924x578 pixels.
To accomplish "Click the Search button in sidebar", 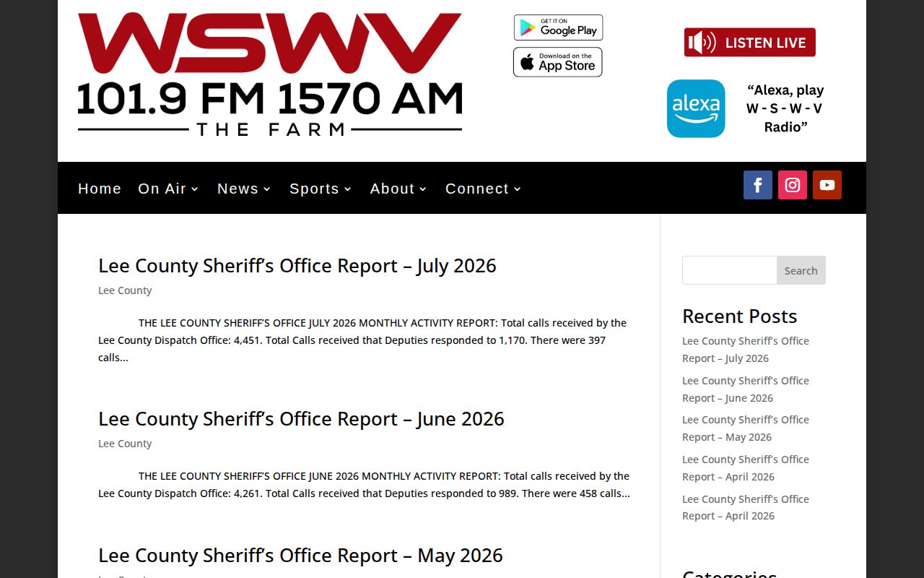I will 801,270.
